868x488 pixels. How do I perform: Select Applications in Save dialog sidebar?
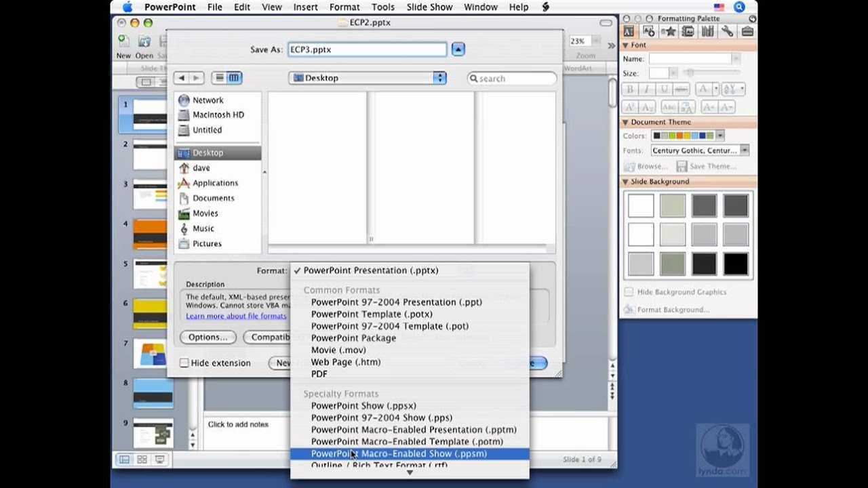(x=217, y=183)
